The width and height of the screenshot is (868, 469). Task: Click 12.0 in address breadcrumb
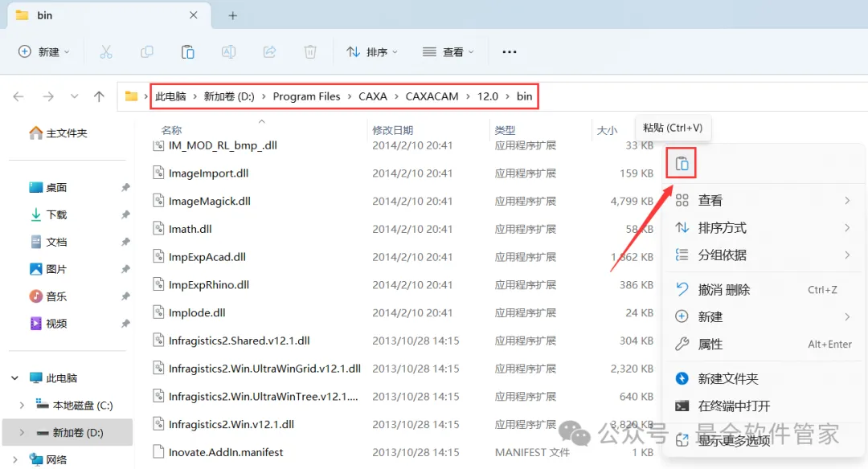[488, 96]
